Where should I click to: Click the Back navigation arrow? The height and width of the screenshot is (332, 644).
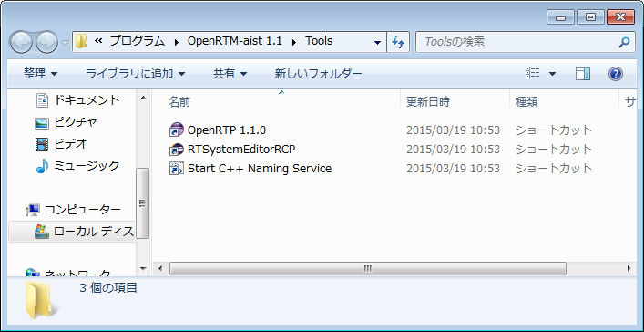21,42
